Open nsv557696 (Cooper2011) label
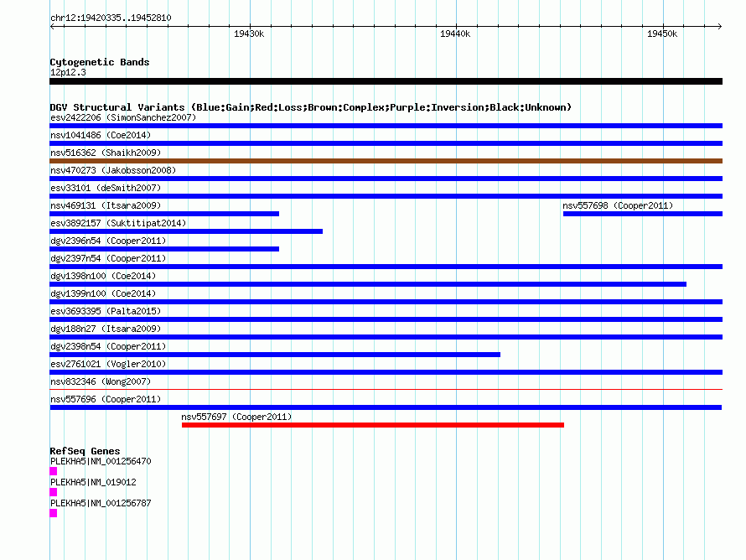 tap(106, 399)
